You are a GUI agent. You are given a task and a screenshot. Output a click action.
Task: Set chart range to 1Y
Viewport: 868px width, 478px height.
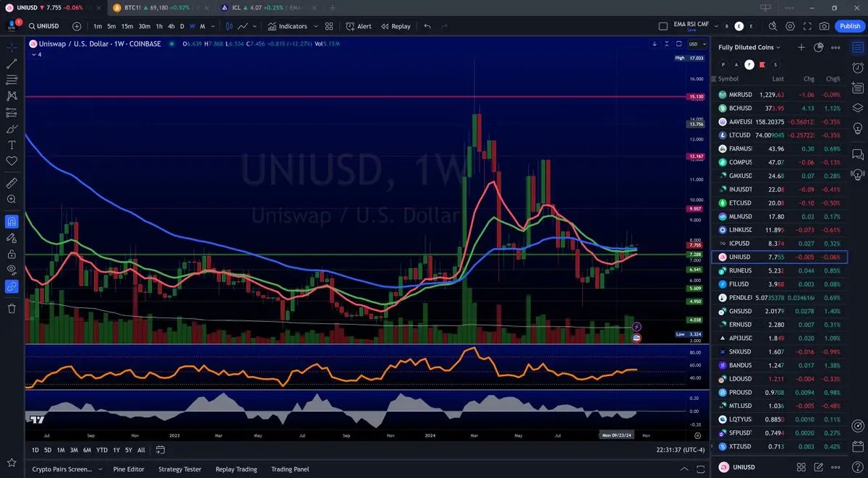tap(116, 450)
